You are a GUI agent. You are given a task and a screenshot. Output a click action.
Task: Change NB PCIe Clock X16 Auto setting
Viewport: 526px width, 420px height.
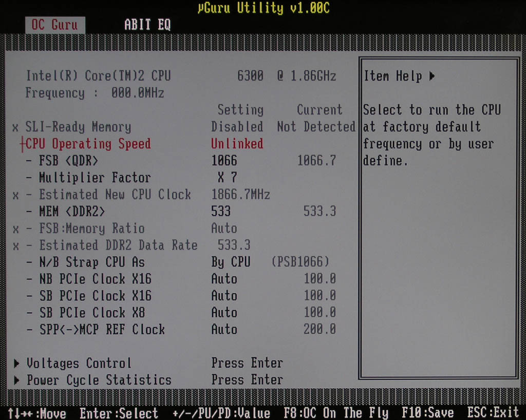(x=224, y=279)
